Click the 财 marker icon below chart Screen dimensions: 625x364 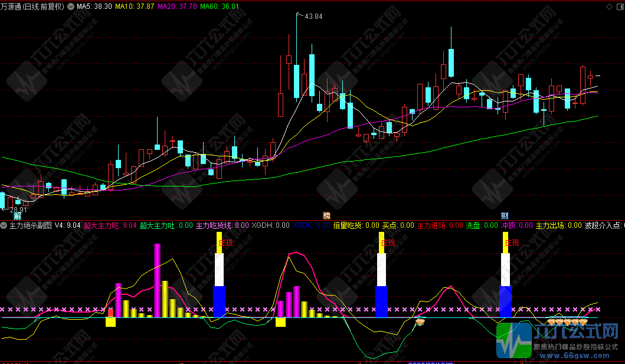click(x=505, y=215)
